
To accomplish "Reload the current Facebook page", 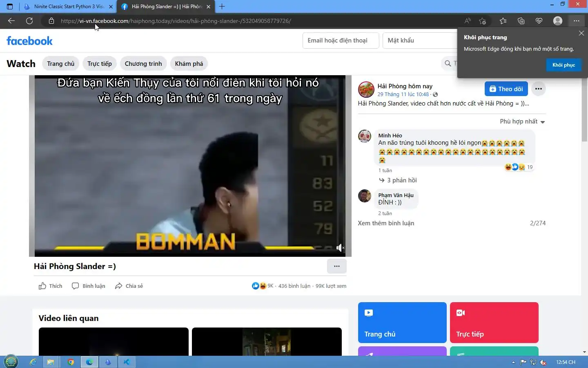I will [x=29, y=21].
